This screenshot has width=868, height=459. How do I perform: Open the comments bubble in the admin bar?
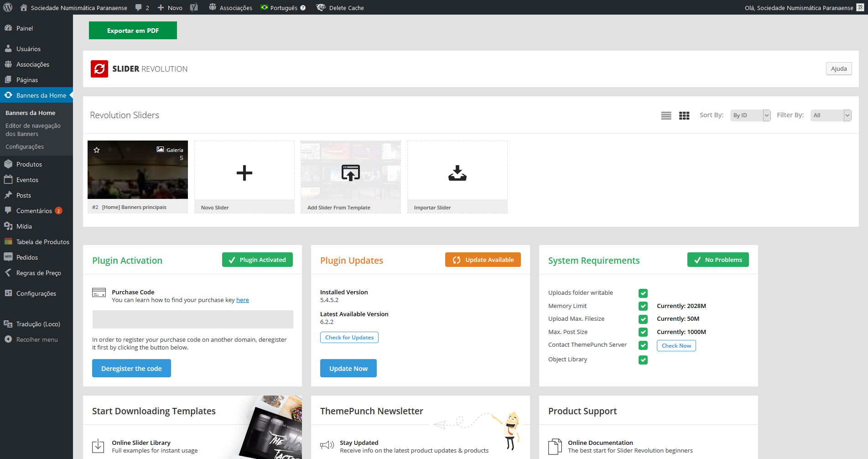[x=139, y=8]
